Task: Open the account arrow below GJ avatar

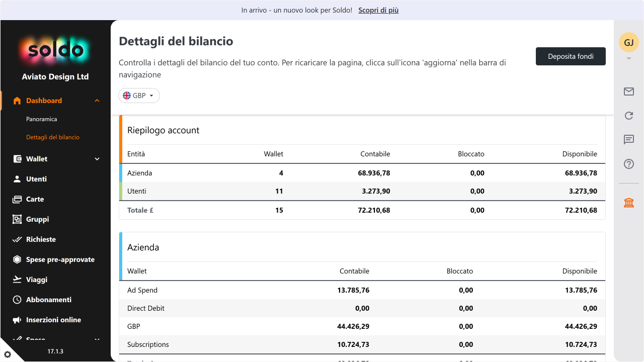Action: click(629, 59)
